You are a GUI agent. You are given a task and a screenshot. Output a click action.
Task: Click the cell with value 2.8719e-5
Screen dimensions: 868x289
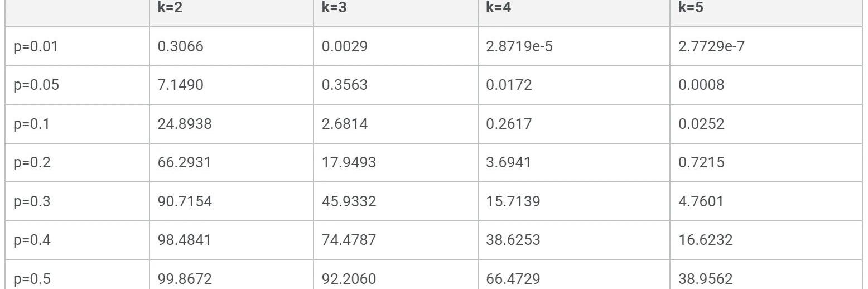[x=574, y=46]
